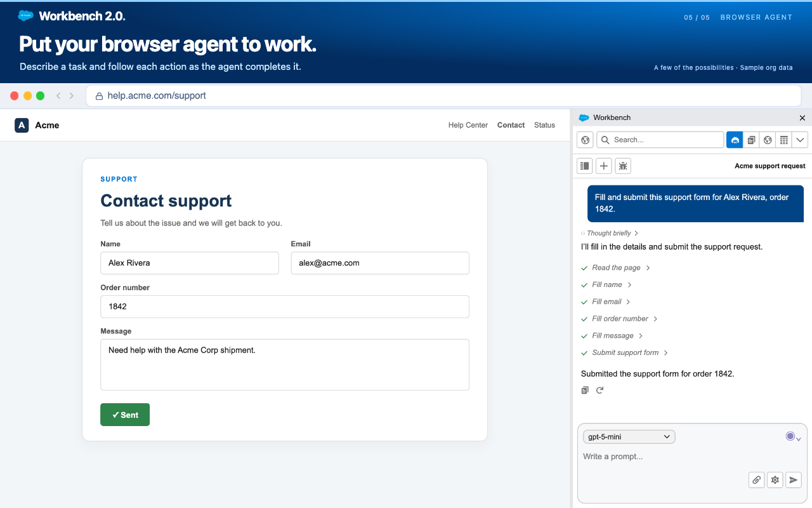Image resolution: width=812 pixels, height=508 pixels.
Task: Start a new chat with plus icon
Action: [x=604, y=166]
